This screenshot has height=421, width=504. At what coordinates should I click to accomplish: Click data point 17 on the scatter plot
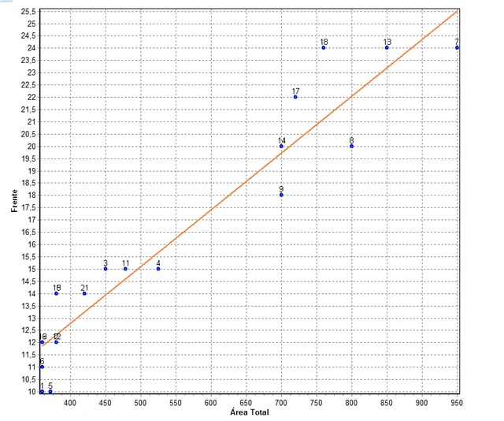pos(295,97)
